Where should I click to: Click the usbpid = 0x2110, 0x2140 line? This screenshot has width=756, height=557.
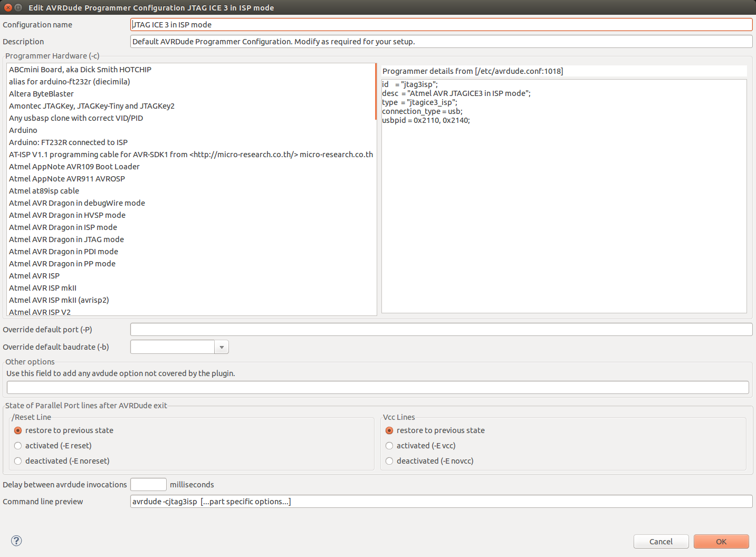tap(426, 120)
